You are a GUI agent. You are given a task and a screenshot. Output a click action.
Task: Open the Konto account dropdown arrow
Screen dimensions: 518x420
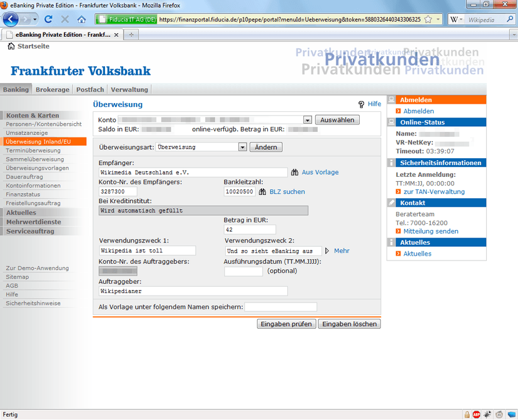(308, 120)
